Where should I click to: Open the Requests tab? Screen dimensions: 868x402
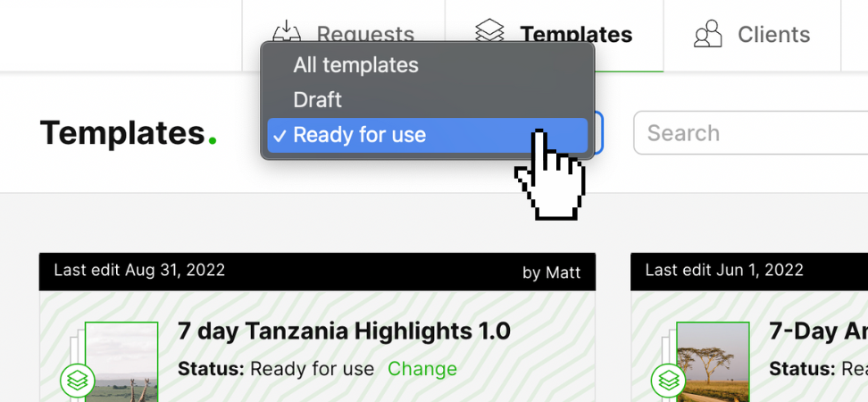coord(364,35)
